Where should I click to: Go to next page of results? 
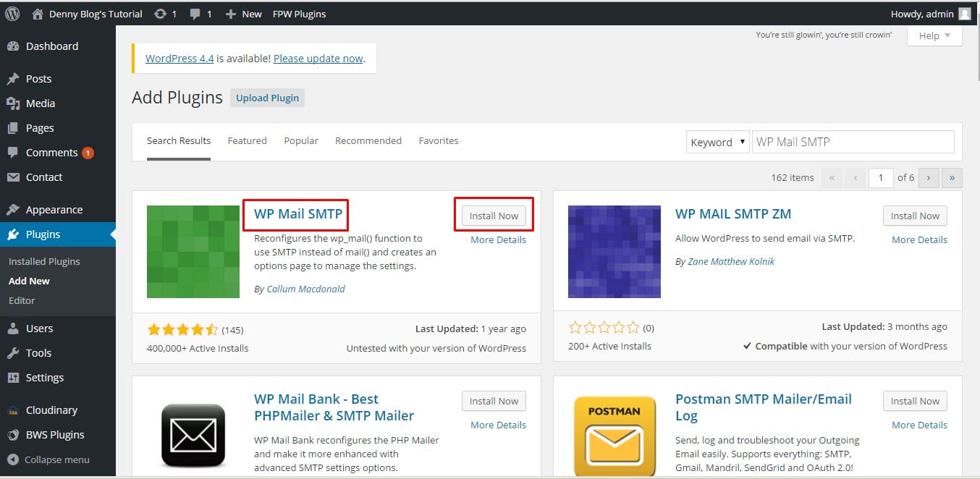click(x=928, y=177)
